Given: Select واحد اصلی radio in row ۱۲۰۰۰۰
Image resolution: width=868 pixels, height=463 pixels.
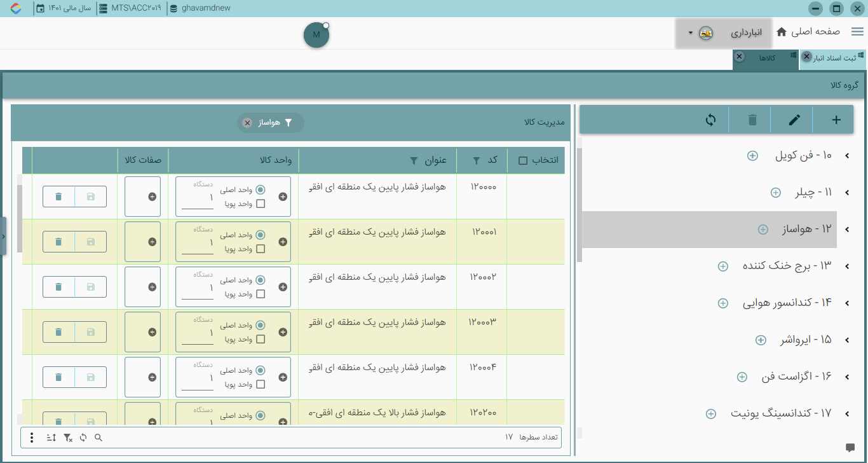Looking at the screenshot, I should point(261,190).
